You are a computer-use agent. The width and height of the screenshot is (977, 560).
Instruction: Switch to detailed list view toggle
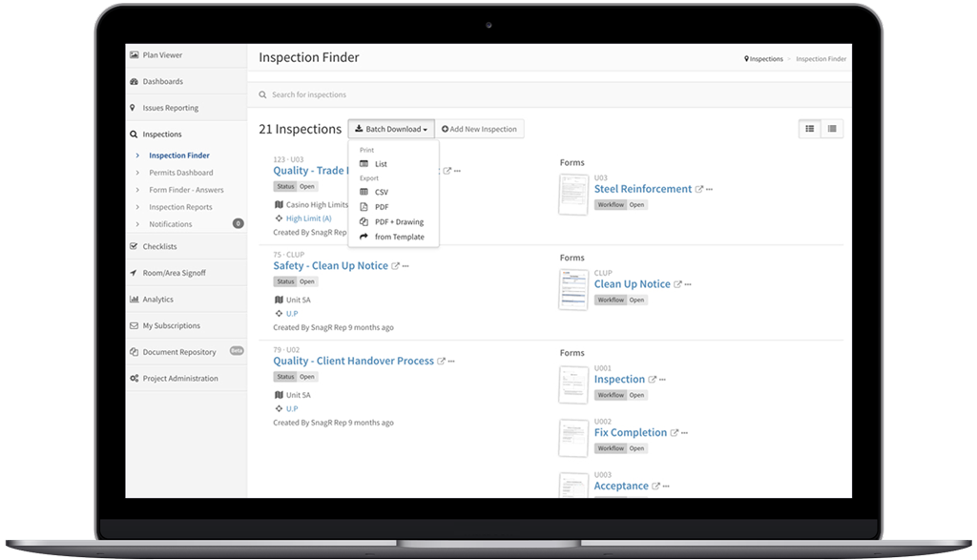point(810,129)
